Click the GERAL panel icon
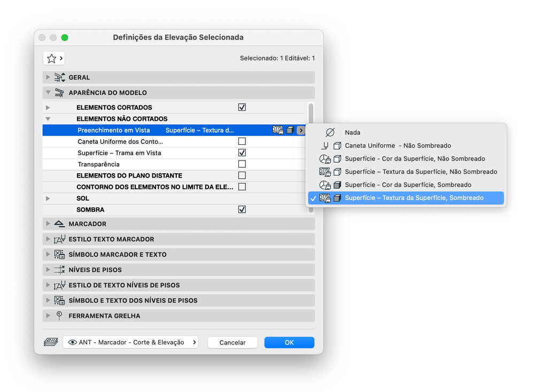Viewport: 534px width, 392px height. tap(59, 78)
